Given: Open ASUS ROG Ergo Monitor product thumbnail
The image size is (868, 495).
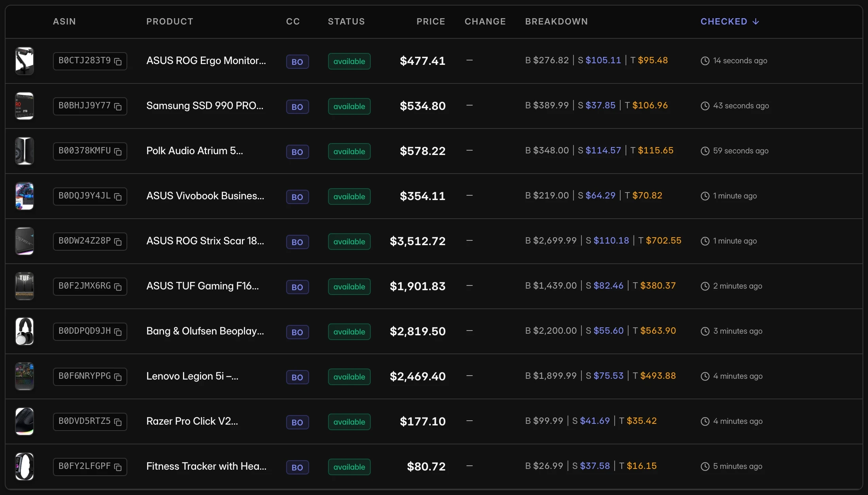Looking at the screenshot, I should [25, 61].
